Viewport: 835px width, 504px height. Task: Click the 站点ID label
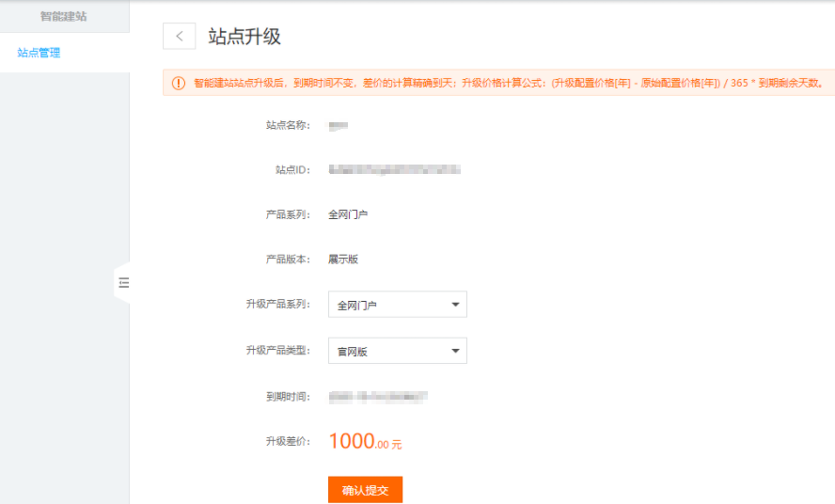click(292, 170)
